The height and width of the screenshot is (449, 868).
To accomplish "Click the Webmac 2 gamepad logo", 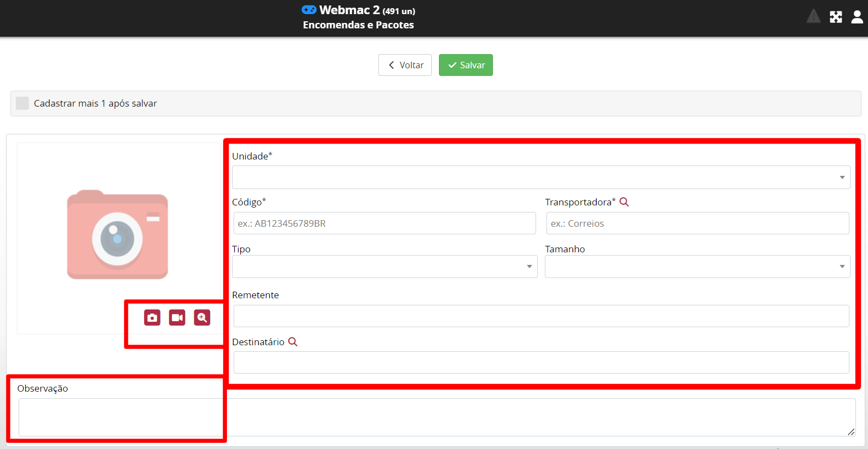I will [x=309, y=10].
